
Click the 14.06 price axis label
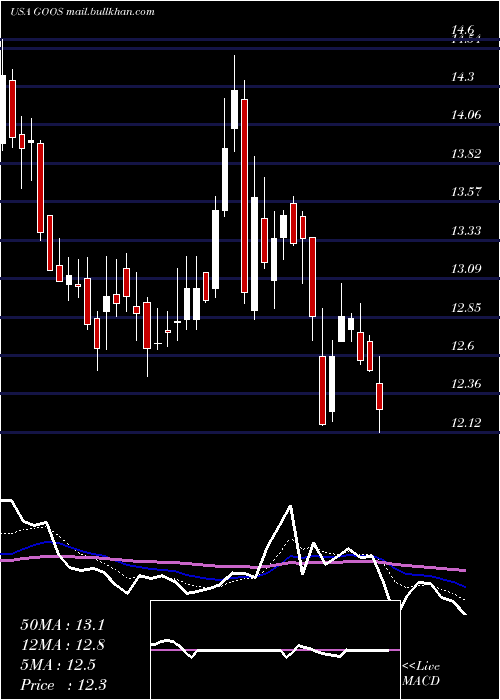[466, 115]
